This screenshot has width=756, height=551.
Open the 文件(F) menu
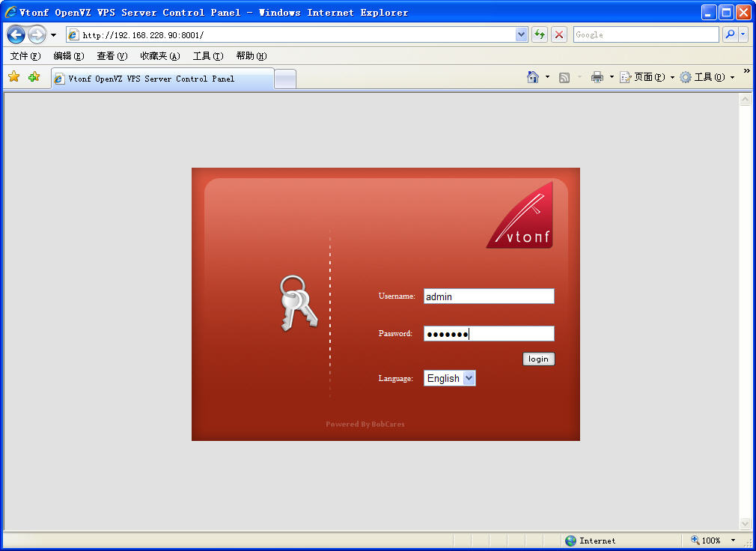(x=25, y=56)
